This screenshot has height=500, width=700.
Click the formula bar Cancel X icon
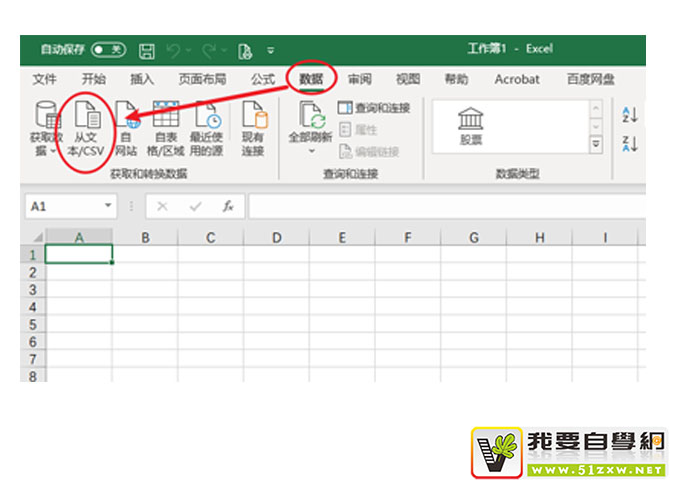pos(162,206)
